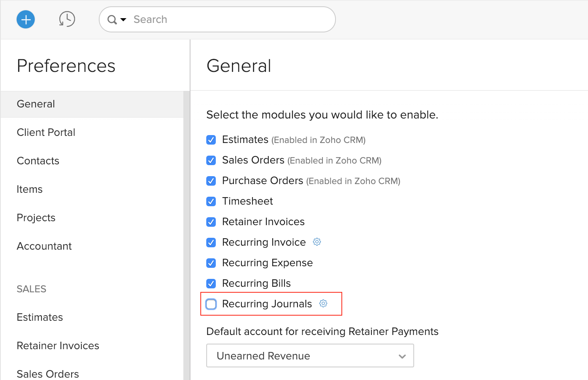Switch to Client Portal preferences
Viewport: 588px width, 380px height.
46,132
